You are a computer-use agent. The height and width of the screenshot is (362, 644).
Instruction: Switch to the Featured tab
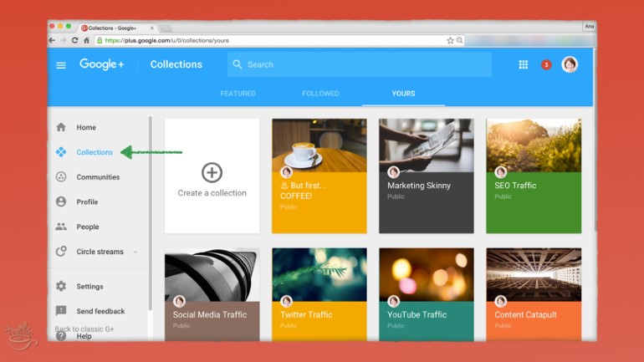(x=238, y=94)
